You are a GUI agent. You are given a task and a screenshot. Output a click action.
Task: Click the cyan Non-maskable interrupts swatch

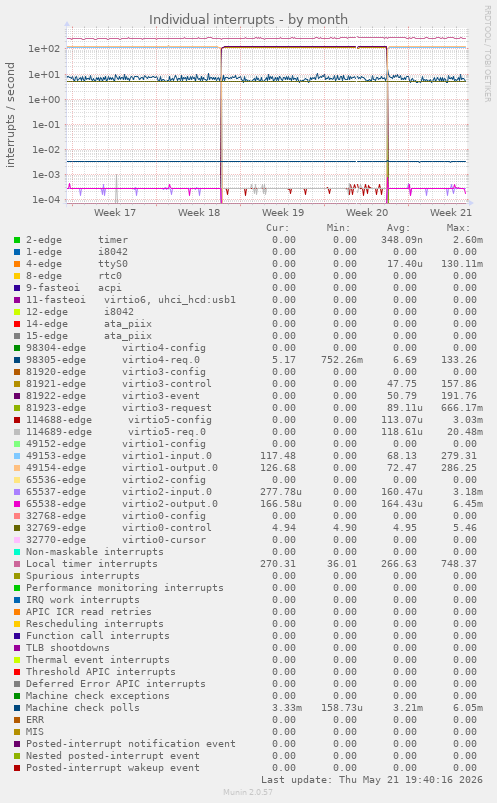tap(17, 552)
